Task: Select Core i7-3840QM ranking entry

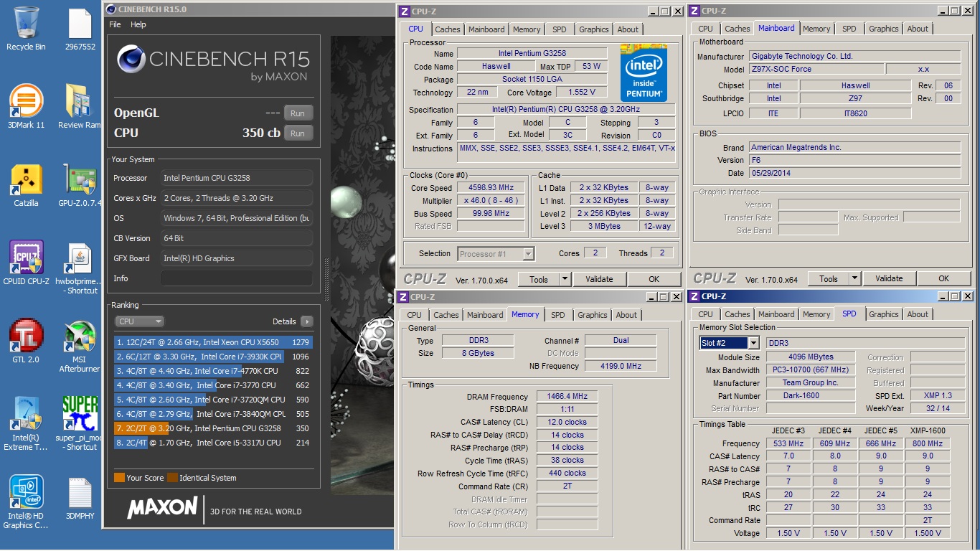Action: point(213,414)
